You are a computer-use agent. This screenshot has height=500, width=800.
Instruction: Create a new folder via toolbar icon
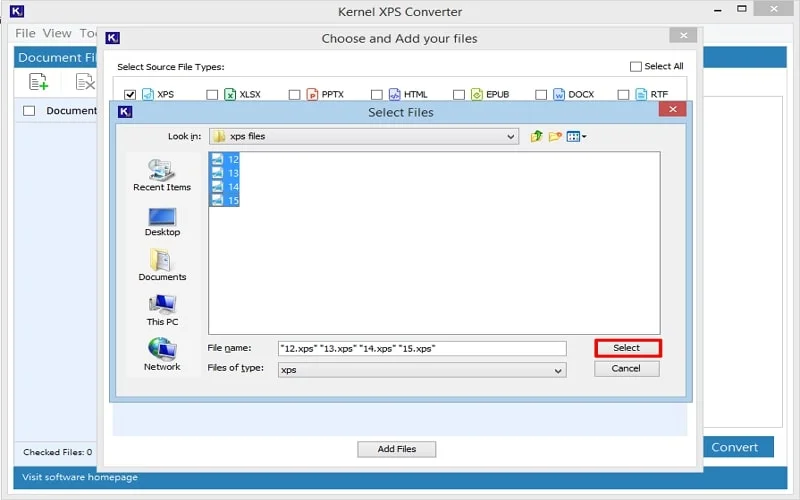point(555,136)
